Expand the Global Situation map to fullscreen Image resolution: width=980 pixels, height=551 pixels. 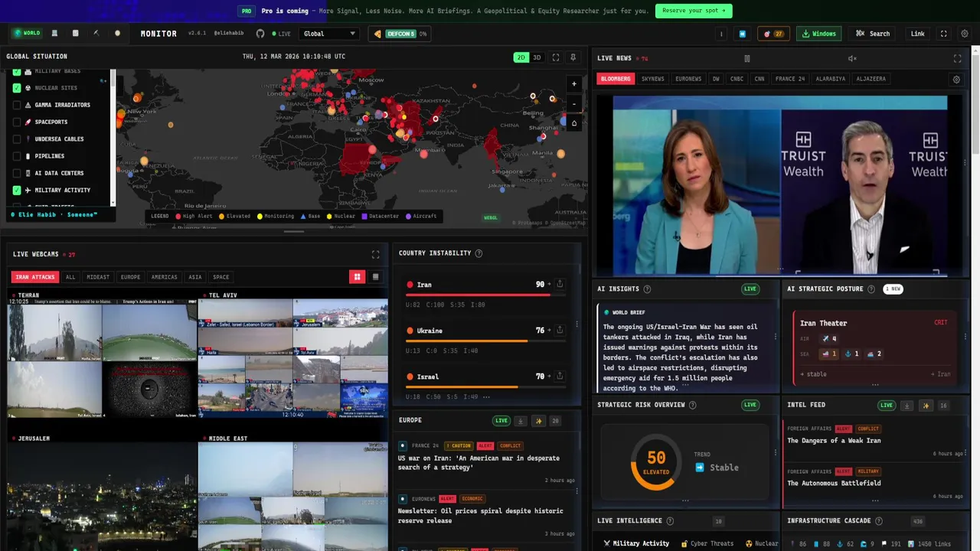pyautogui.click(x=556, y=57)
